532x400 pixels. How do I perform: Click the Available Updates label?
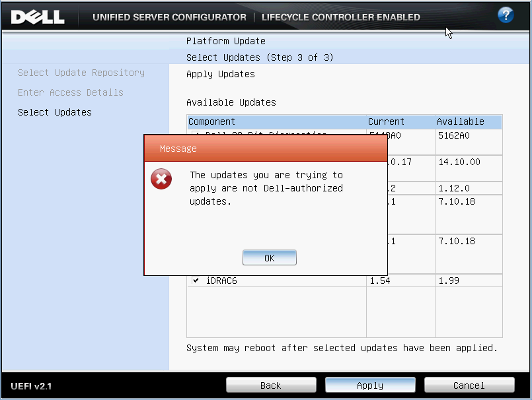click(231, 102)
